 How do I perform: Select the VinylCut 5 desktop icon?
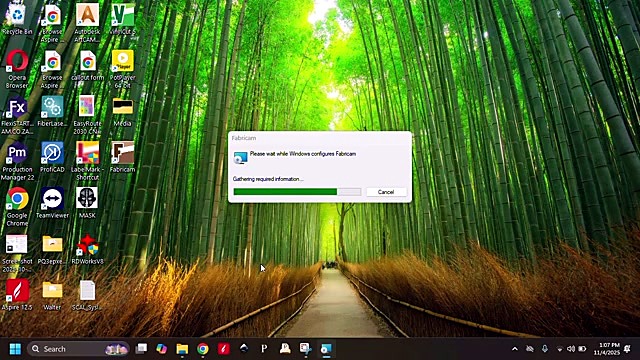pos(122,18)
